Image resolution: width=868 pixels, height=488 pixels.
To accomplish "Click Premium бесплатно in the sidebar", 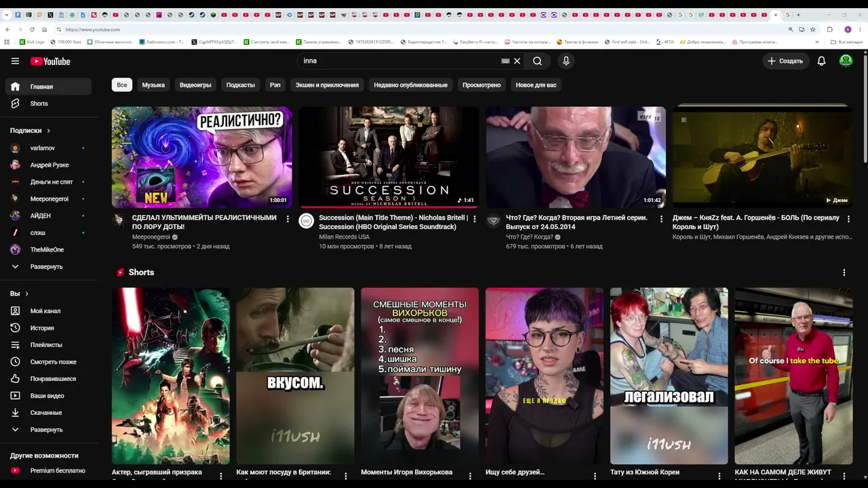I will 47,471.
